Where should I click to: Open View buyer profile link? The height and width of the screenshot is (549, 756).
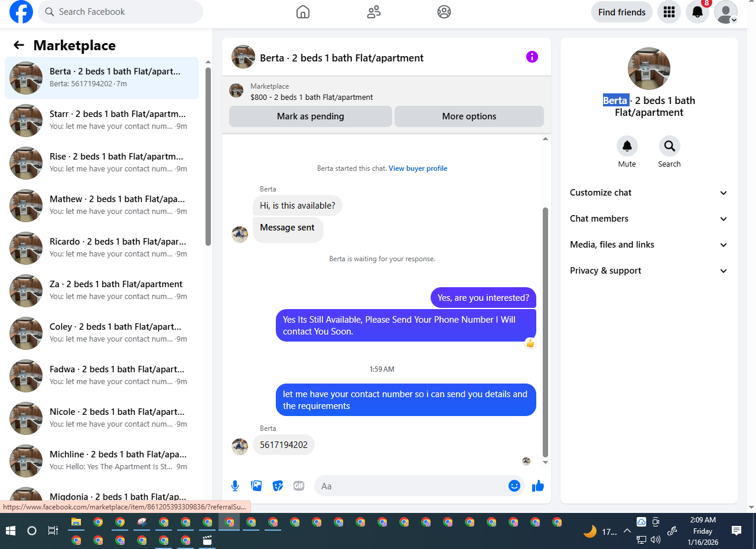coord(418,168)
